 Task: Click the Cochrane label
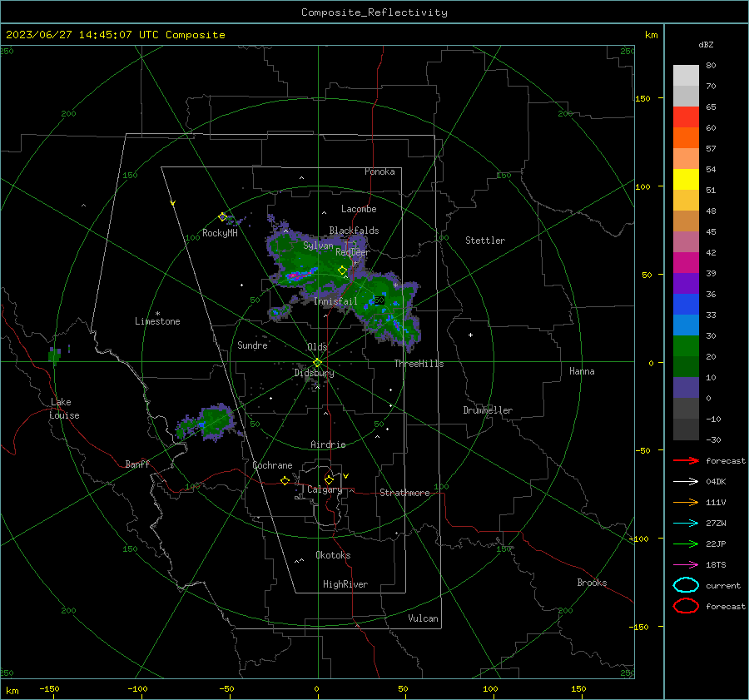click(272, 465)
